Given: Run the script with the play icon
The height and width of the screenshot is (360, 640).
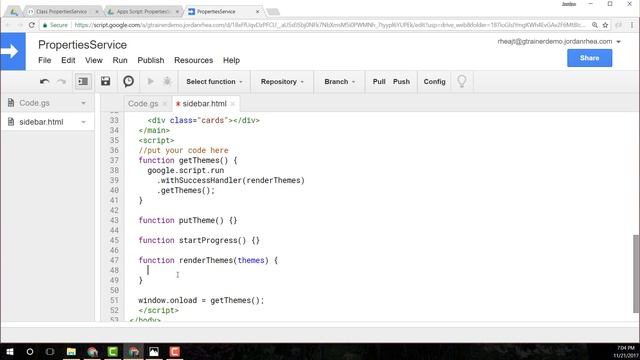Looking at the screenshot, I should coord(150,81).
